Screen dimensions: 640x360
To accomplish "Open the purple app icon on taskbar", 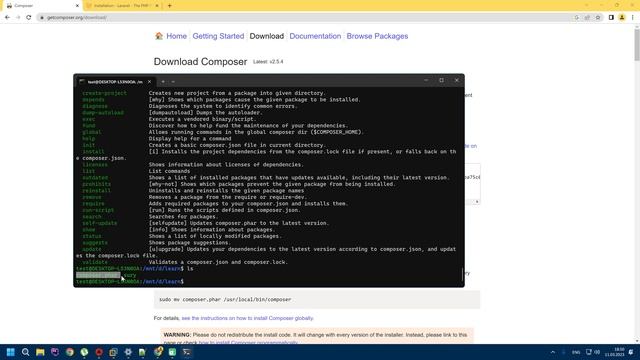I will (x=55, y=352).
